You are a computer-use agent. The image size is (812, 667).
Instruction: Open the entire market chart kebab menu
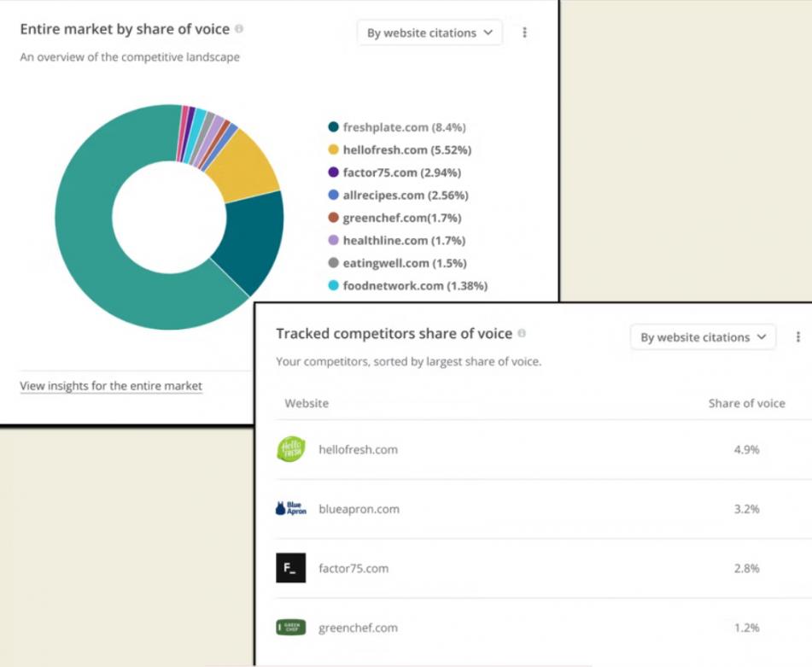[x=524, y=32]
